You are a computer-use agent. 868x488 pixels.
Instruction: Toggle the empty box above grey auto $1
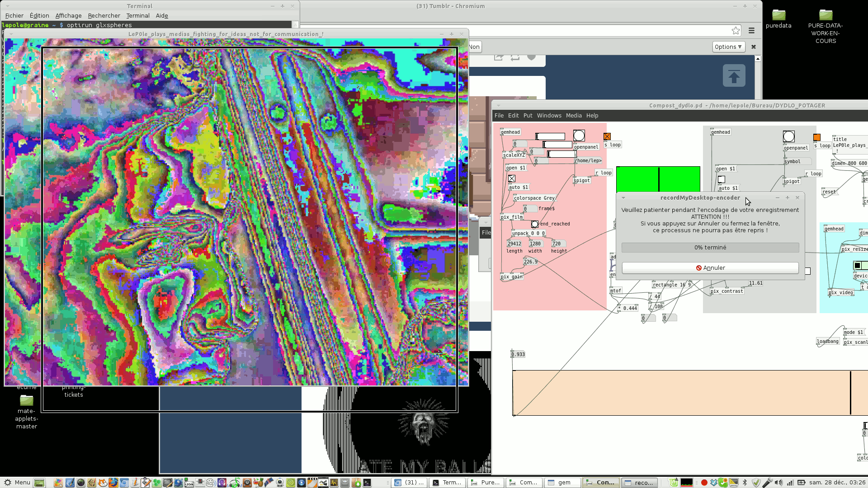(722, 179)
